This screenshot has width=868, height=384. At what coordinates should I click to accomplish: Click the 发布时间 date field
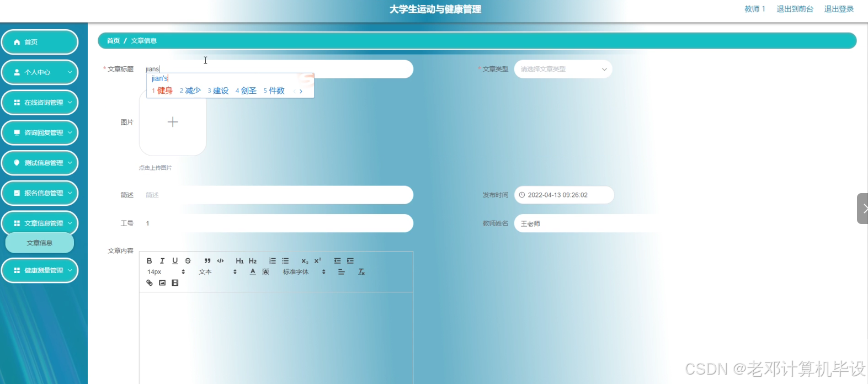(x=564, y=195)
